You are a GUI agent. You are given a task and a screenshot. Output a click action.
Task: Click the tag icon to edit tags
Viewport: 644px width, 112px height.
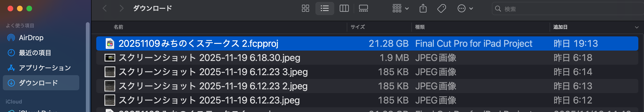tap(442, 9)
